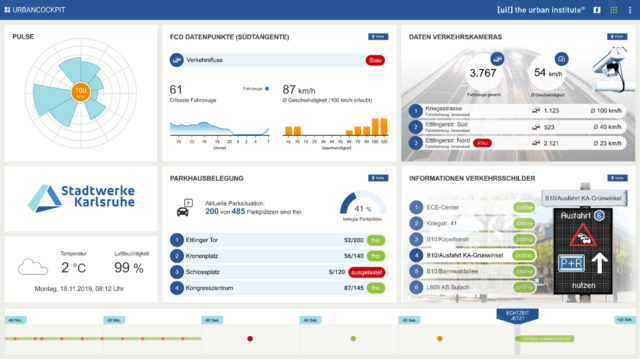Click the green event dot on timeline
The image size is (640, 360).
(353, 338)
